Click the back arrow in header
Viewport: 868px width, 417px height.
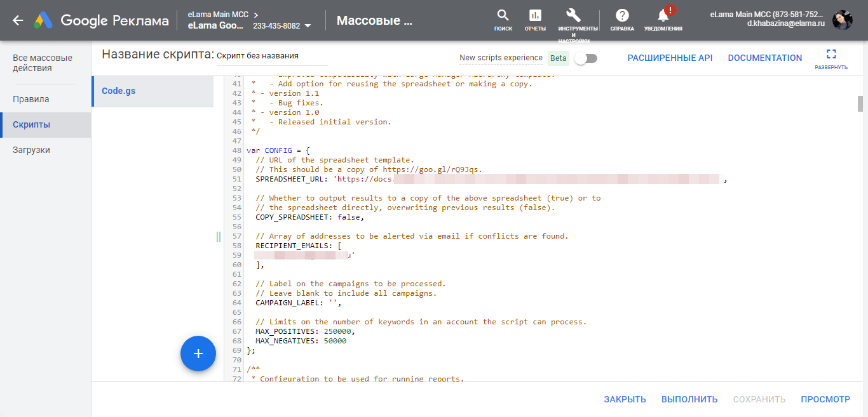pyautogui.click(x=17, y=20)
